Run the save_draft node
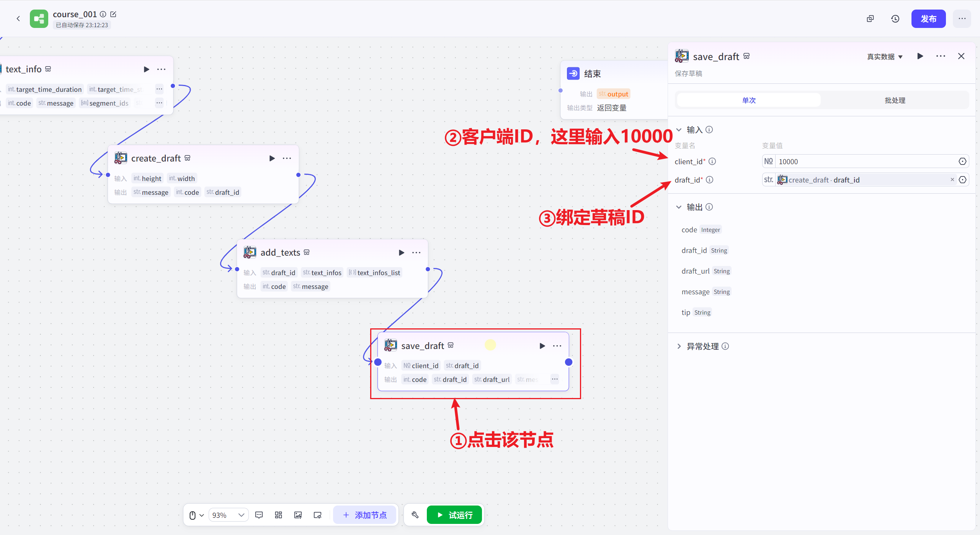Viewport: 980px width, 535px height. click(542, 346)
